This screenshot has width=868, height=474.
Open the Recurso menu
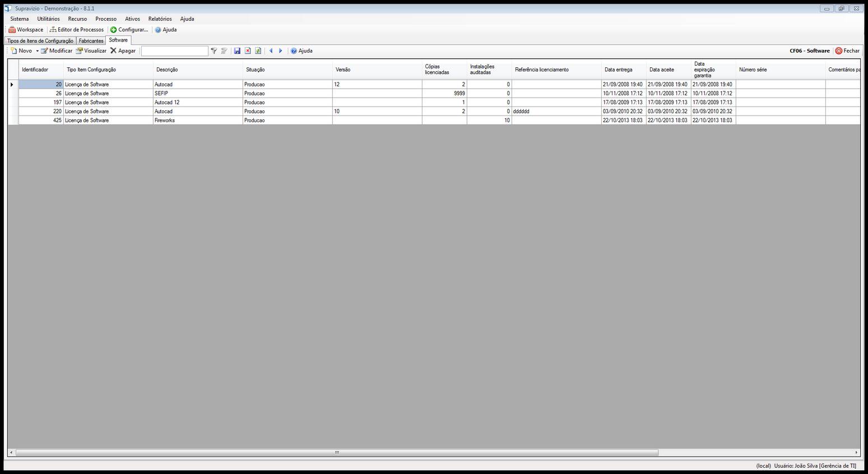pyautogui.click(x=77, y=19)
